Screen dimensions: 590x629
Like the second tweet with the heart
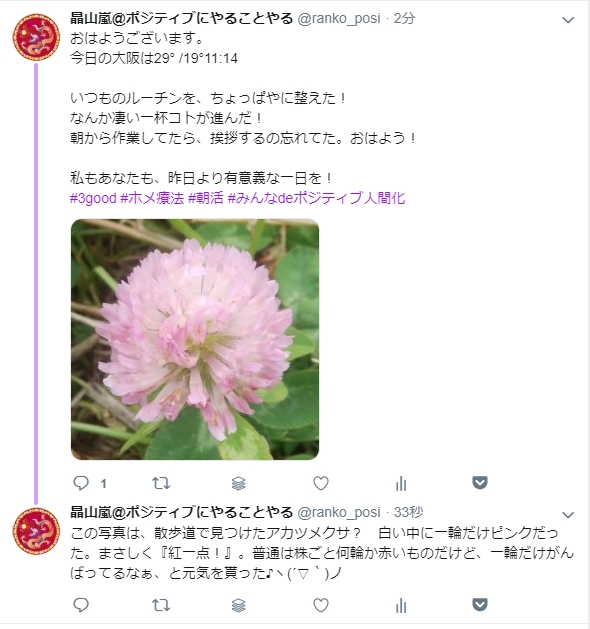click(321, 605)
